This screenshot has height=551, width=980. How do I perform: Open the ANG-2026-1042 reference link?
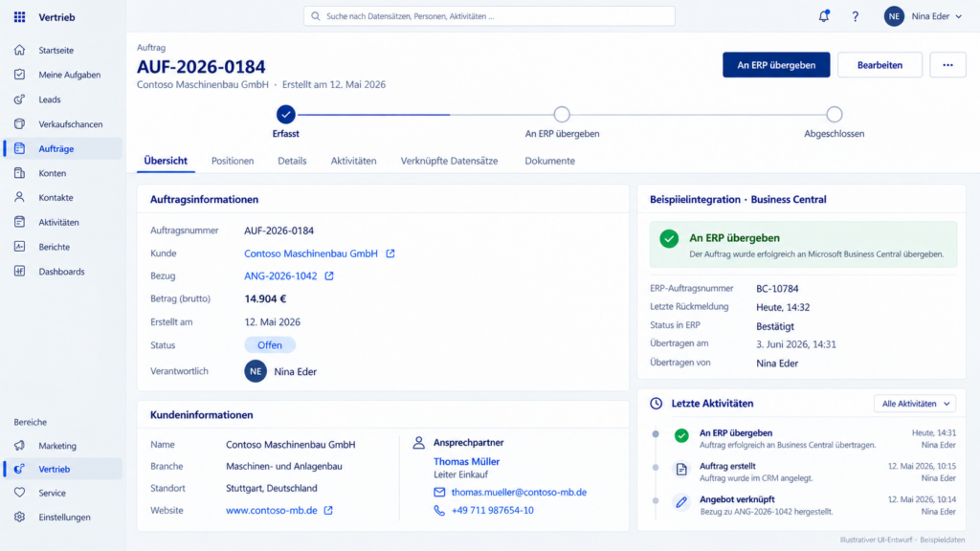[280, 276]
